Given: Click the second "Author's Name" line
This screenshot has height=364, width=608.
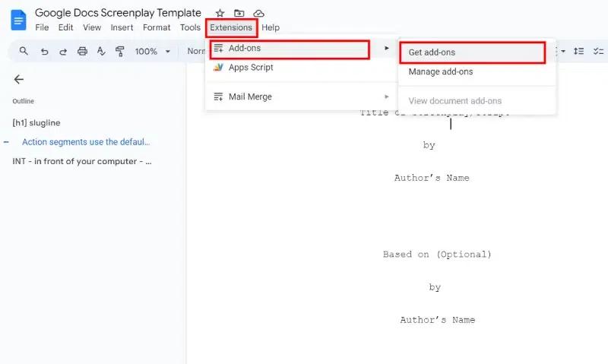Looking at the screenshot, I should pyautogui.click(x=438, y=320).
